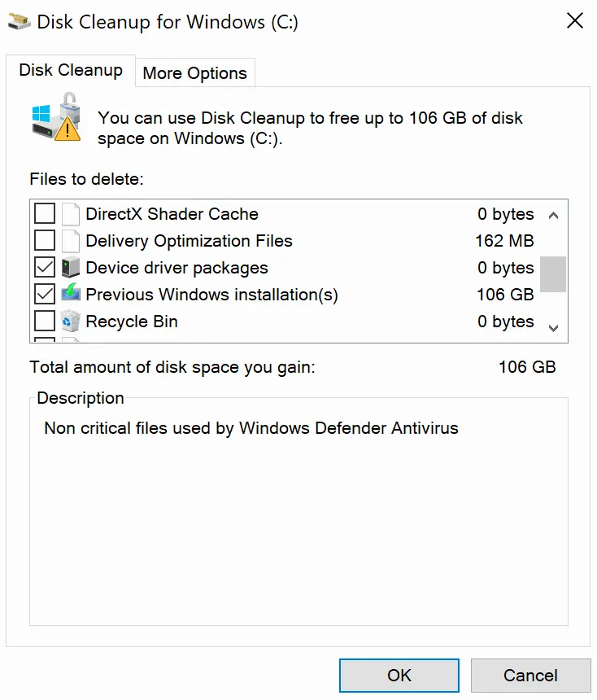Enable the Delivery Optimization Files checkbox
The image size is (597, 700).
pos(45,241)
